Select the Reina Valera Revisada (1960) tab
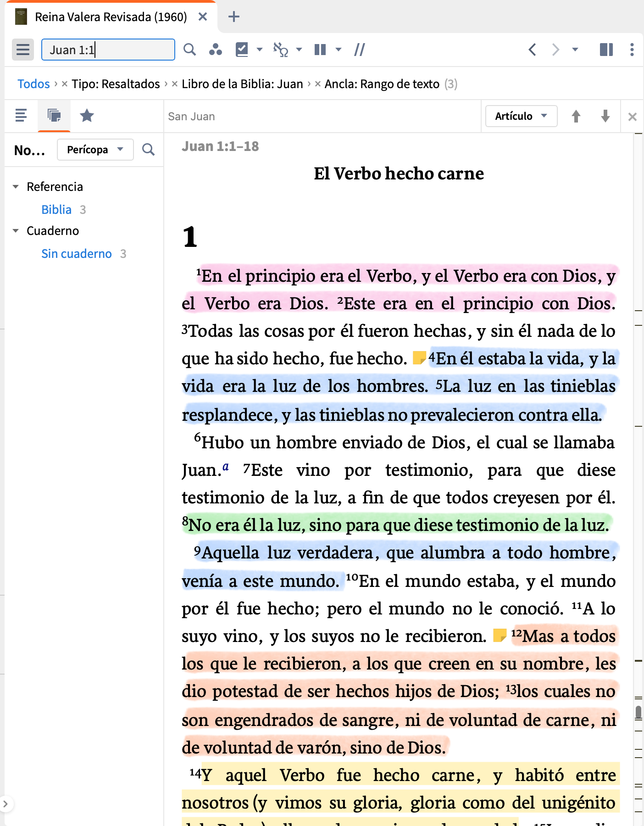 pos(111,17)
